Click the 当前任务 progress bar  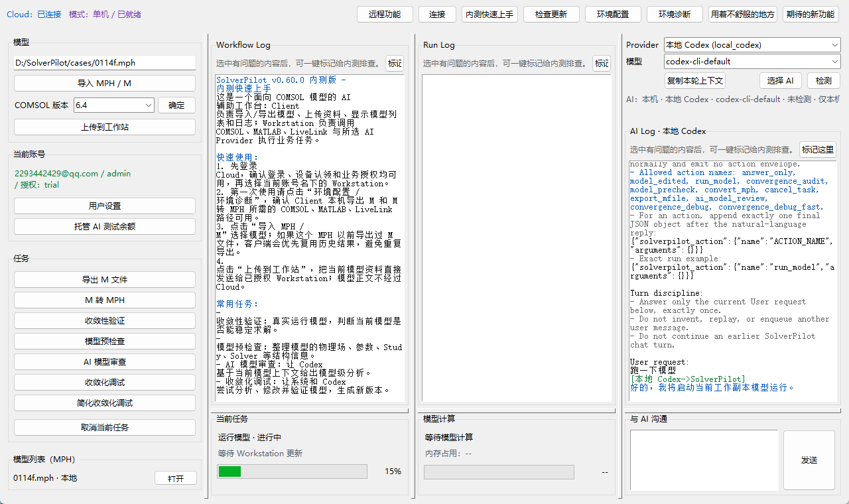(292, 472)
